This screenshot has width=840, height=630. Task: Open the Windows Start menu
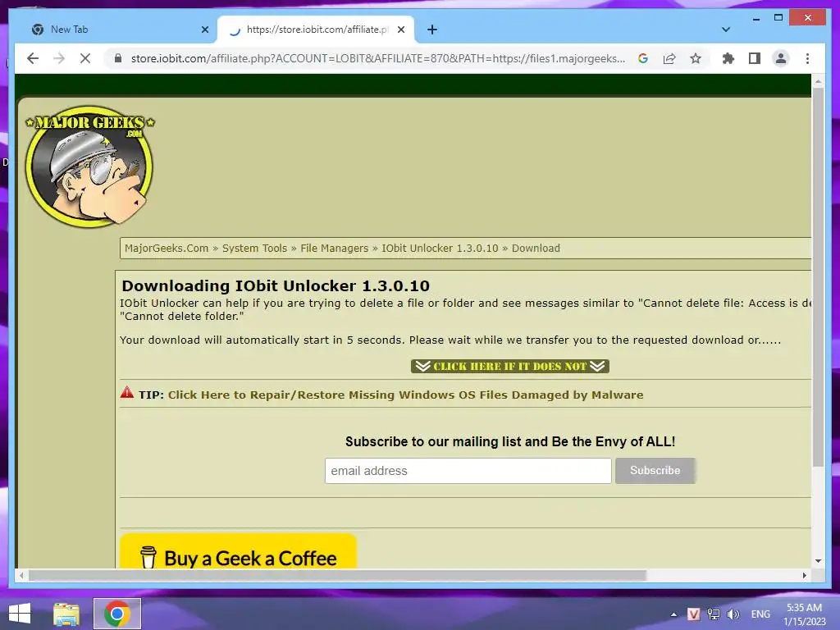pyautogui.click(x=20, y=614)
